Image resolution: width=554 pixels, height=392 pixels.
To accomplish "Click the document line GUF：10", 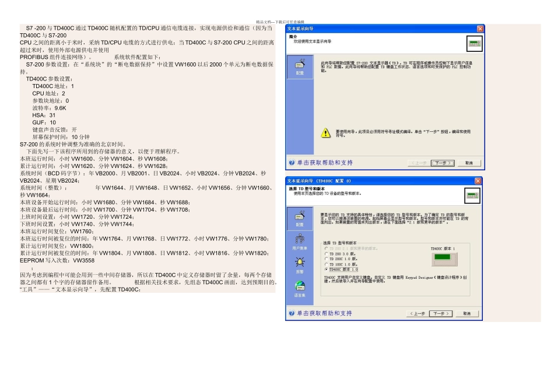I will pyautogui.click(x=44, y=123).
